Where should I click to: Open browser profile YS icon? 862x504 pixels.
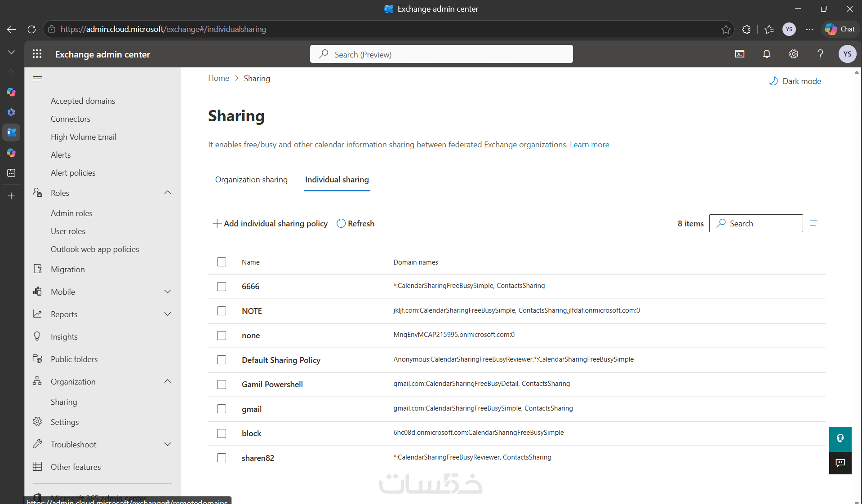(789, 29)
